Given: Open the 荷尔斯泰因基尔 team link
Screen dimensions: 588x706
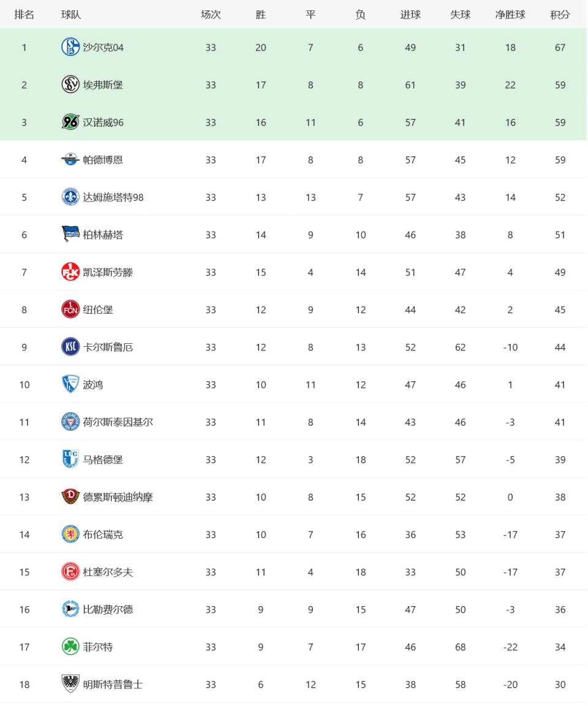Looking at the screenshot, I should [118, 422].
